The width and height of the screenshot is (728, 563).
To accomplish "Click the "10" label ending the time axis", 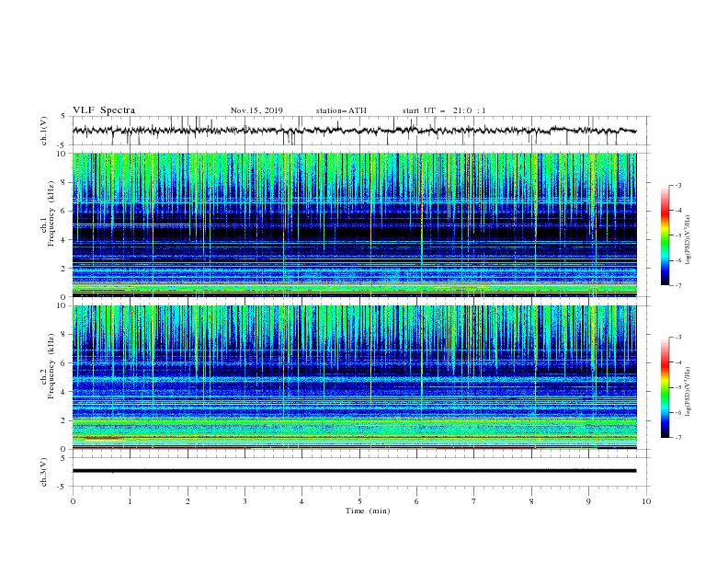I will [x=646, y=501].
